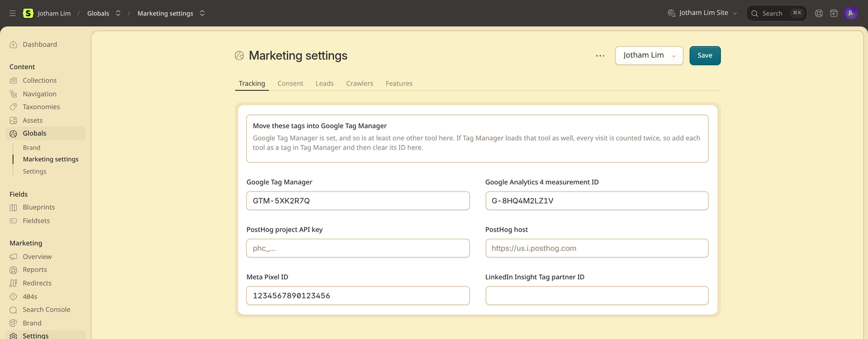868x339 pixels.
Task: Open Search Console in the sidebar
Action: [46, 310]
